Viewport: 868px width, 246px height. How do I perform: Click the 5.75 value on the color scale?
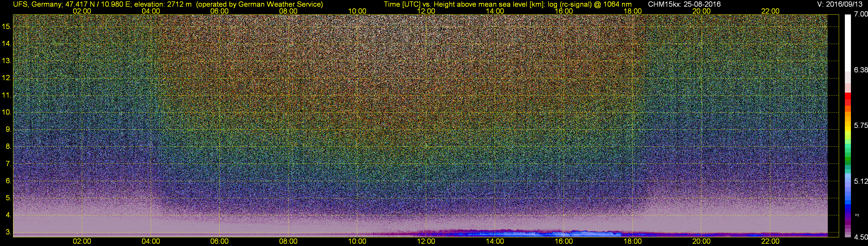pos(861,125)
